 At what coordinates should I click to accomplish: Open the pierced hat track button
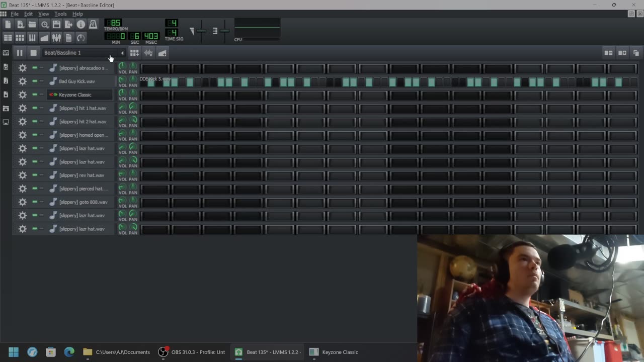[80, 189]
